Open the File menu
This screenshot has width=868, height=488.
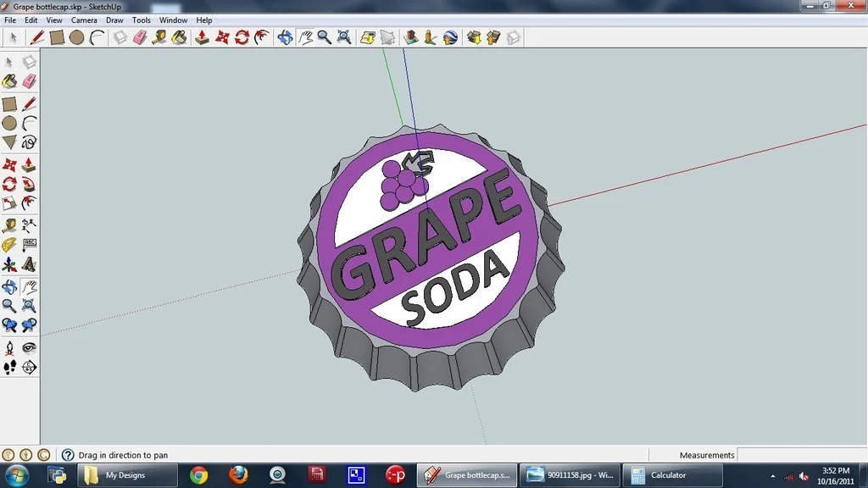[10, 20]
